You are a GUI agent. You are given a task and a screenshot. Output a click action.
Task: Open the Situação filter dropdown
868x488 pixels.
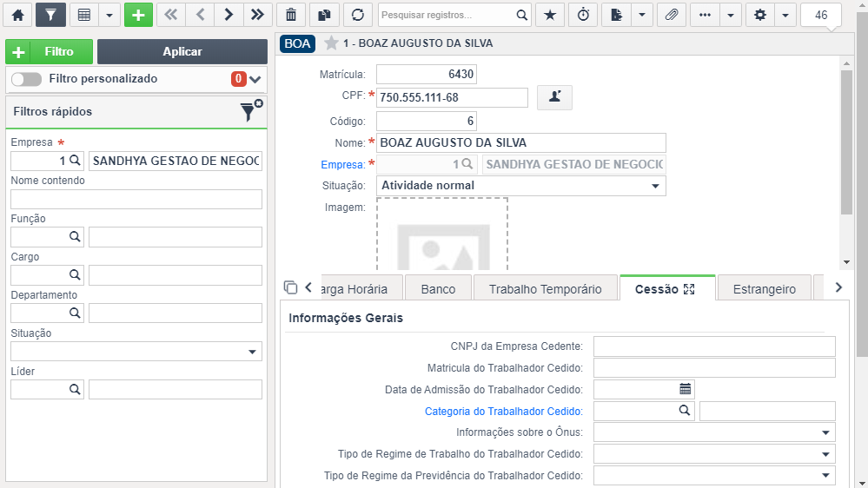136,352
